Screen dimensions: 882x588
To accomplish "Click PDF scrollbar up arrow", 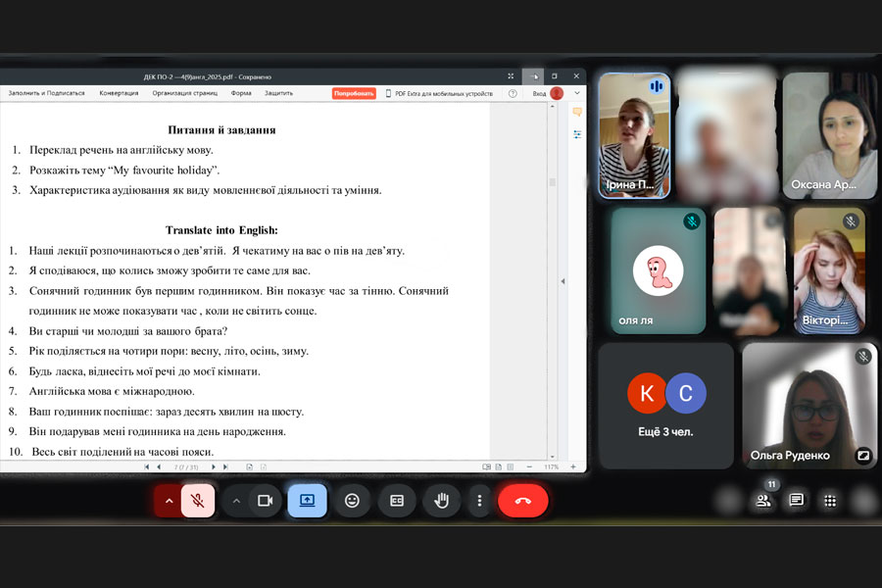I will [553, 107].
